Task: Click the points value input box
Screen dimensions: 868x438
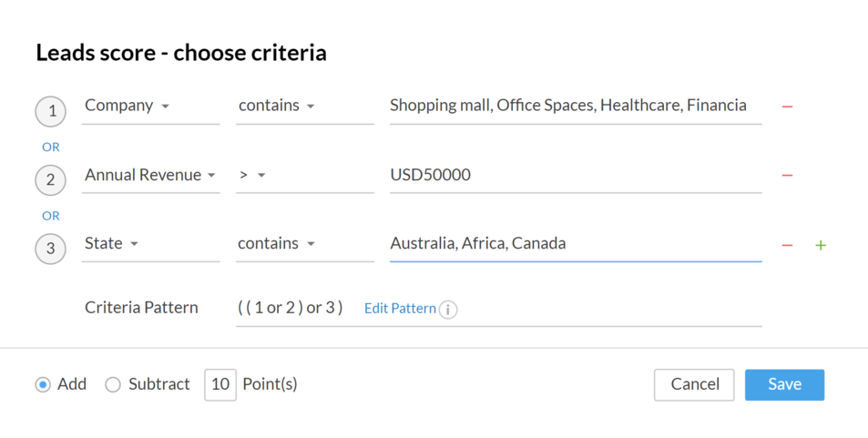Action: tap(220, 384)
